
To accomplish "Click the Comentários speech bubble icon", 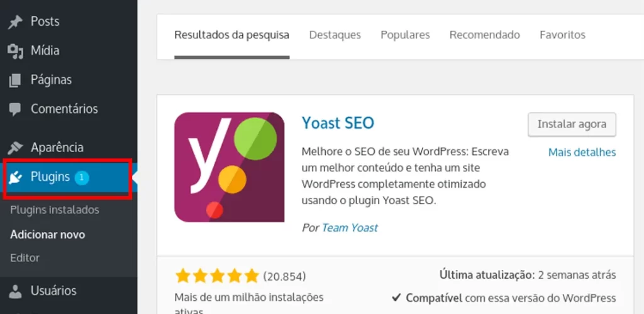I will (15, 109).
